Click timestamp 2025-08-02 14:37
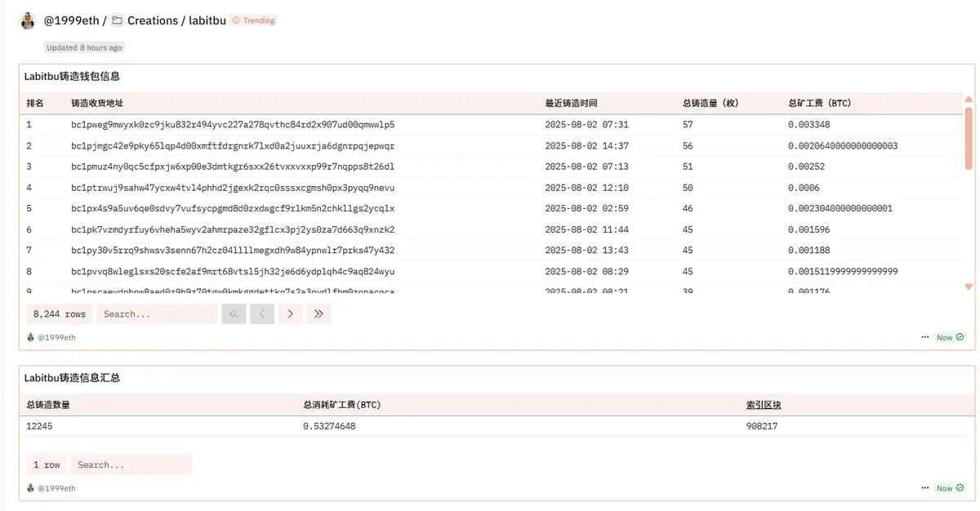This screenshot has height=511, width=980. coord(586,145)
